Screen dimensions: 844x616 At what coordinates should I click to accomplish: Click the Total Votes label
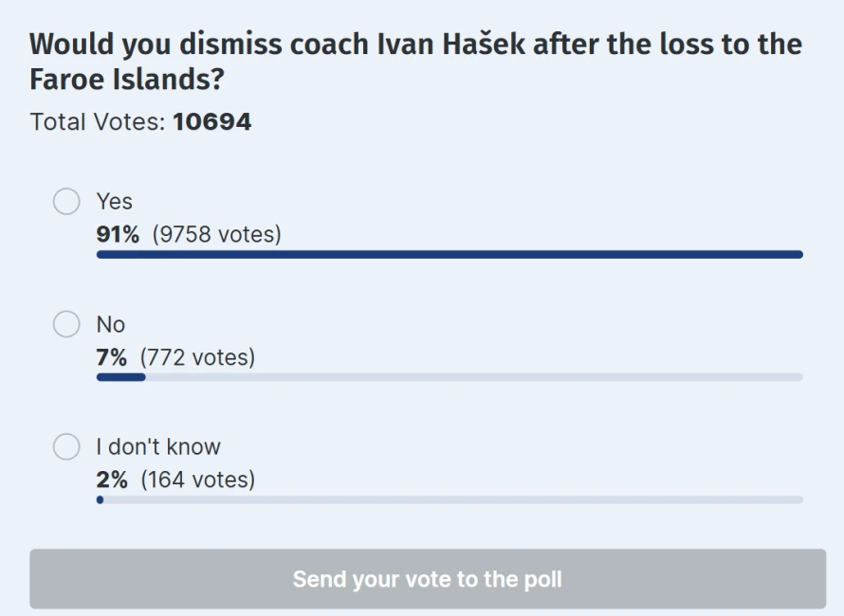[x=98, y=122]
